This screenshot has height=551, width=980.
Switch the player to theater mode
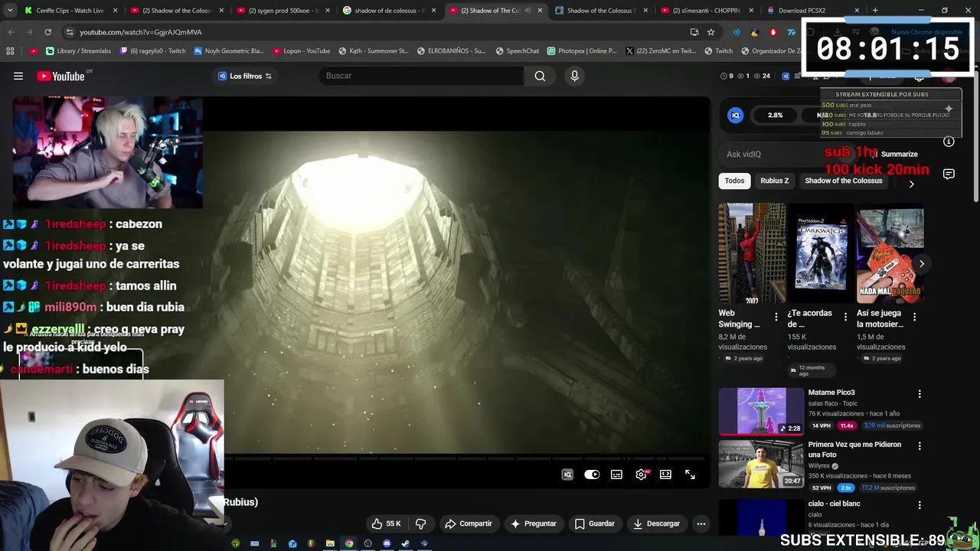pyautogui.click(x=665, y=474)
